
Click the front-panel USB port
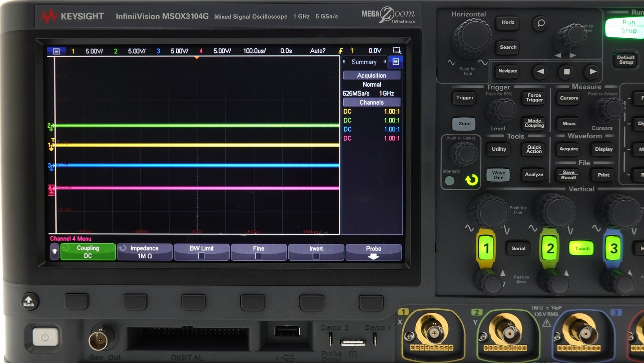click(287, 331)
